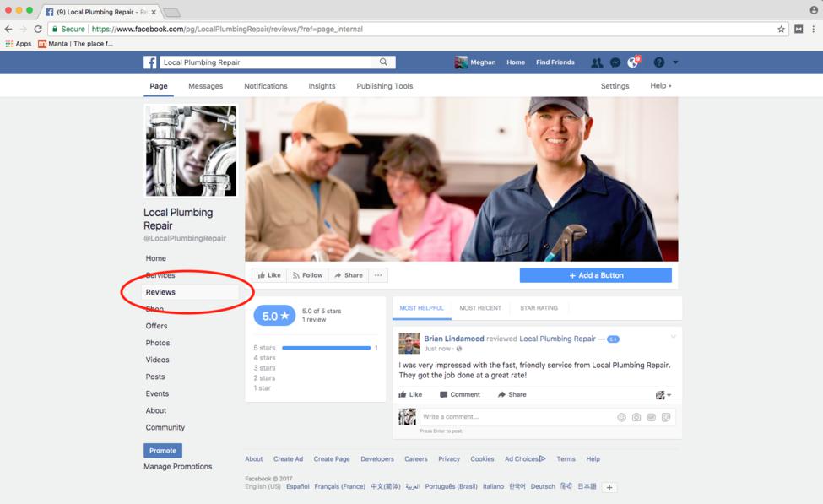823x504 pixels.
Task: Open the Messages tab
Action: [x=206, y=86]
